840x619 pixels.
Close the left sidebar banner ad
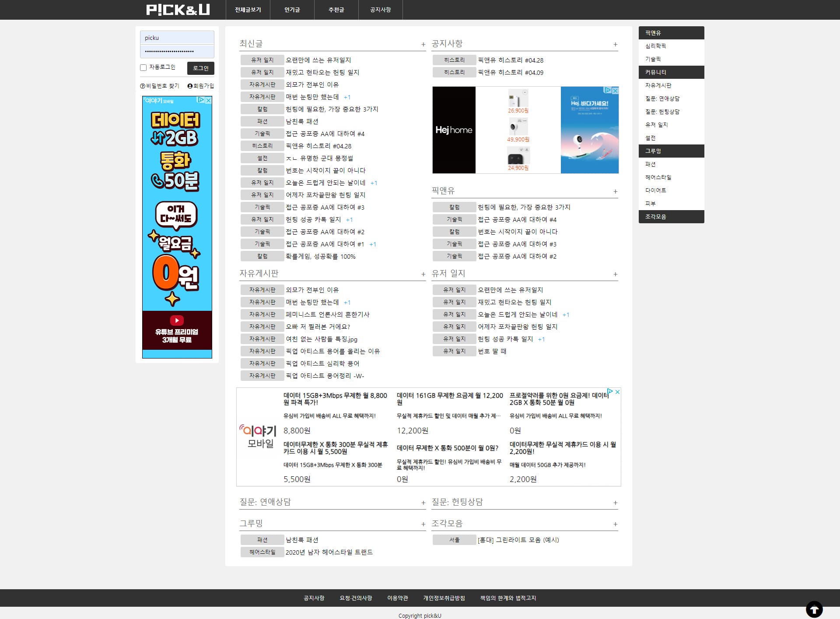pos(209,100)
